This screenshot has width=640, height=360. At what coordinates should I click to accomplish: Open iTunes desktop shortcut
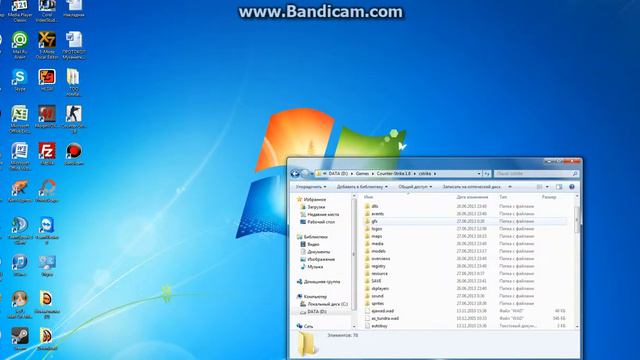click(19, 265)
